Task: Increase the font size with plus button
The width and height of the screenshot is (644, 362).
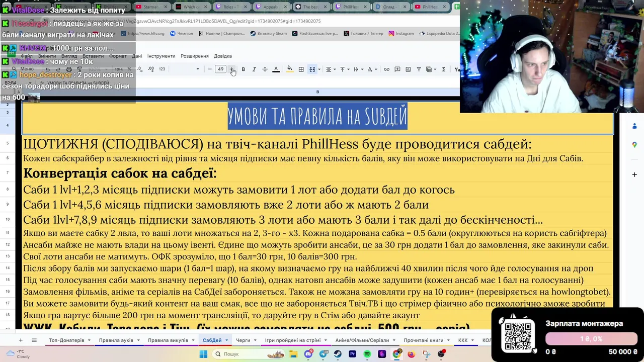Action: [x=231, y=69]
